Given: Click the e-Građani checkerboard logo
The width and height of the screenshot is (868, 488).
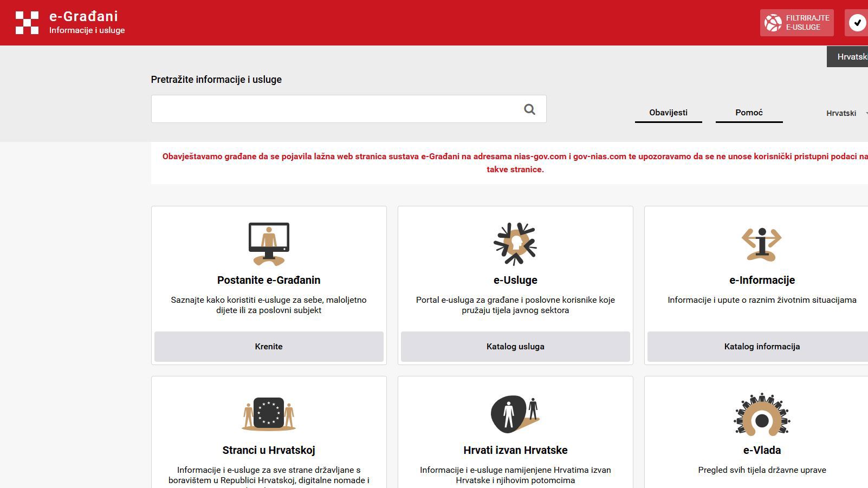Looking at the screenshot, I should click(x=27, y=23).
